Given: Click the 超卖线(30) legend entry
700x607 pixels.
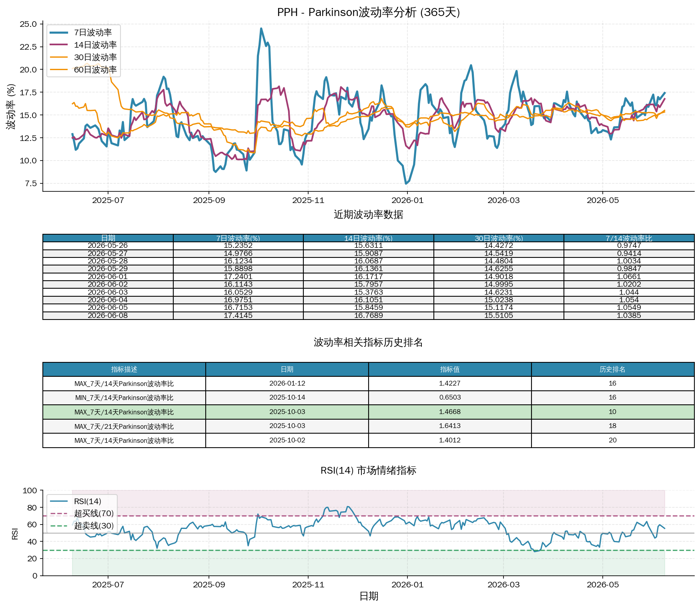Looking at the screenshot, I should click(x=82, y=526).
